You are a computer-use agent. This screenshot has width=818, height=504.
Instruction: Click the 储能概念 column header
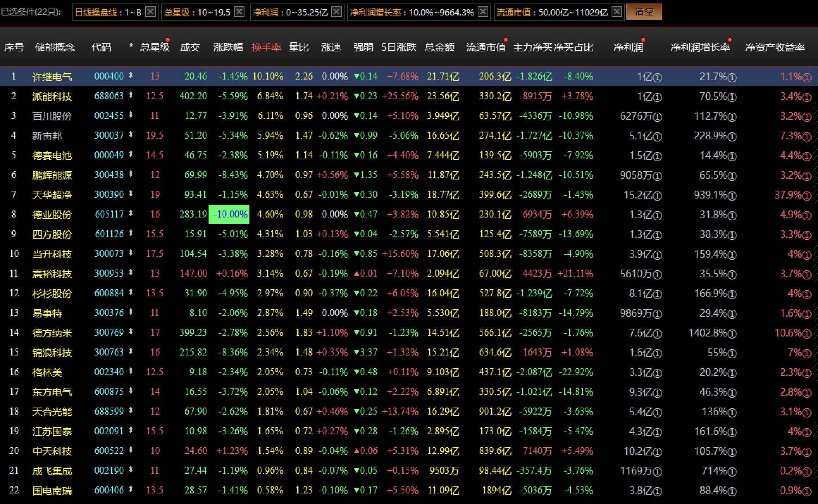pyautogui.click(x=55, y=47)
